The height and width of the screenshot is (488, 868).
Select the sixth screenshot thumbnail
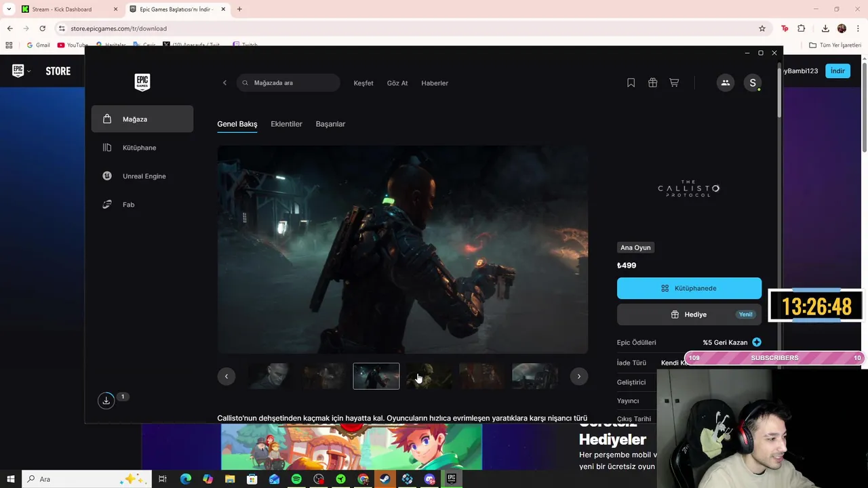tap(535, 376)
